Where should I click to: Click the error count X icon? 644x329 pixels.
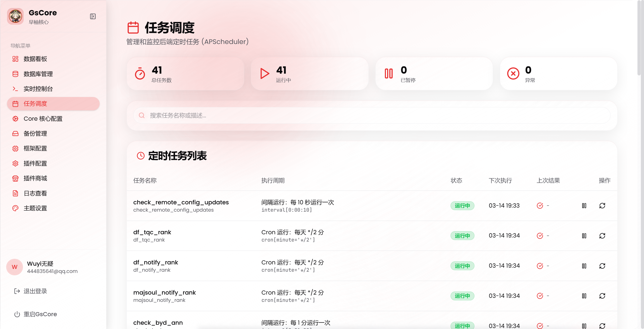tap(513, 74)
